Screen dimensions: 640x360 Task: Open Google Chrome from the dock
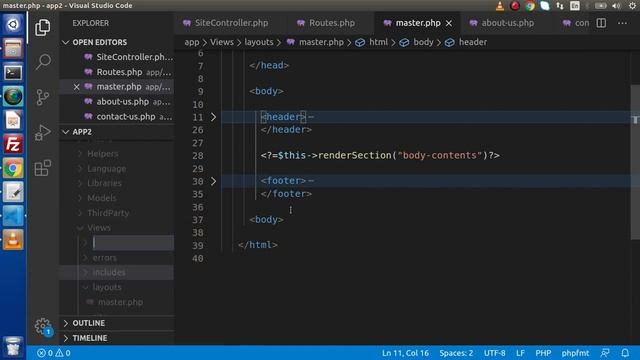click(x=13, y=168)
